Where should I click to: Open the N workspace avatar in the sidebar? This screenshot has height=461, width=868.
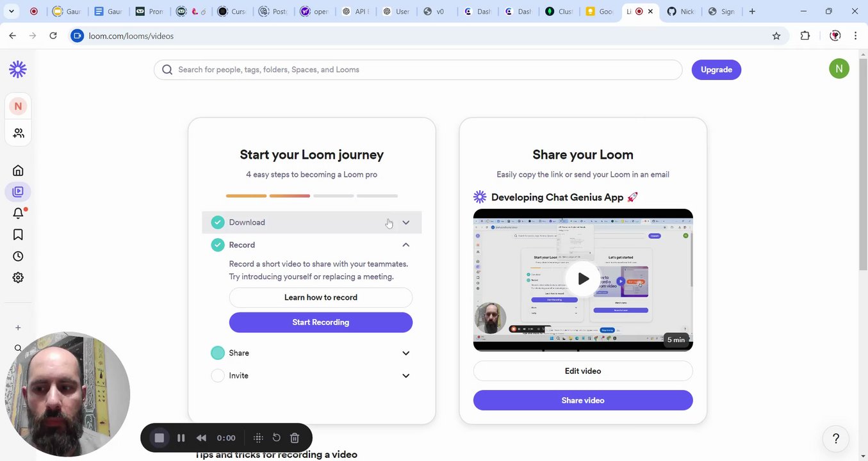(18, 106)
